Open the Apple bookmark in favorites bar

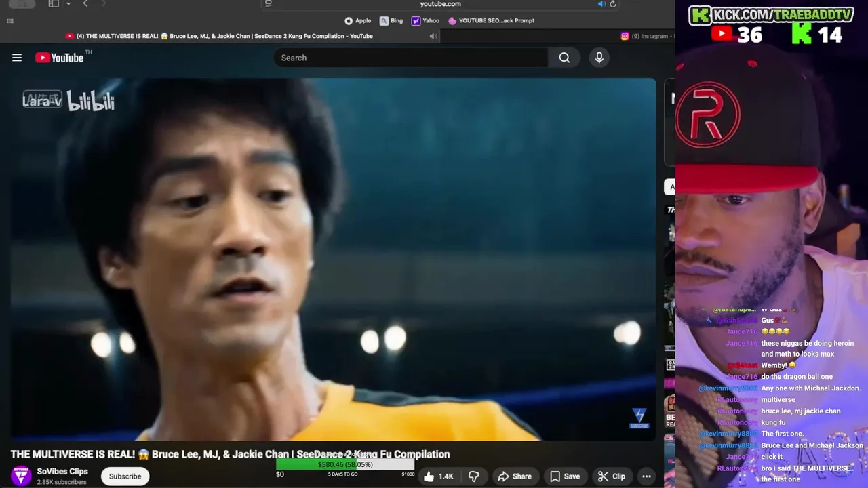coord(358,20)
